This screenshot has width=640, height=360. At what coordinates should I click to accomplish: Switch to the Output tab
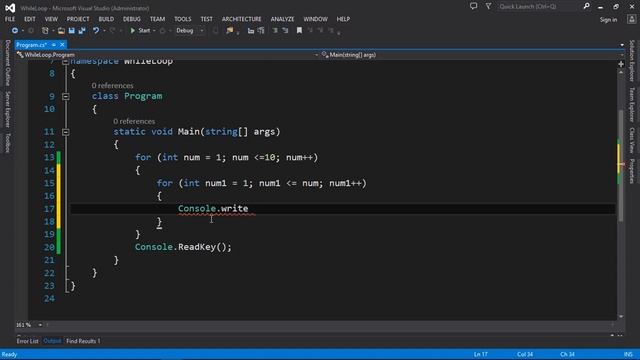pyautogui.click(x=52, y=341)
